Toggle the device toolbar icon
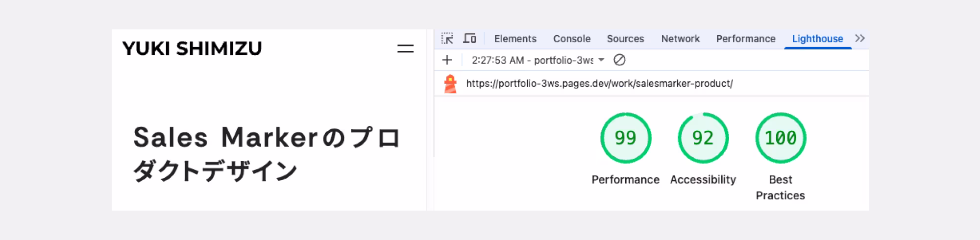Screen dimensions: 980x240 [x=469, y=39]
